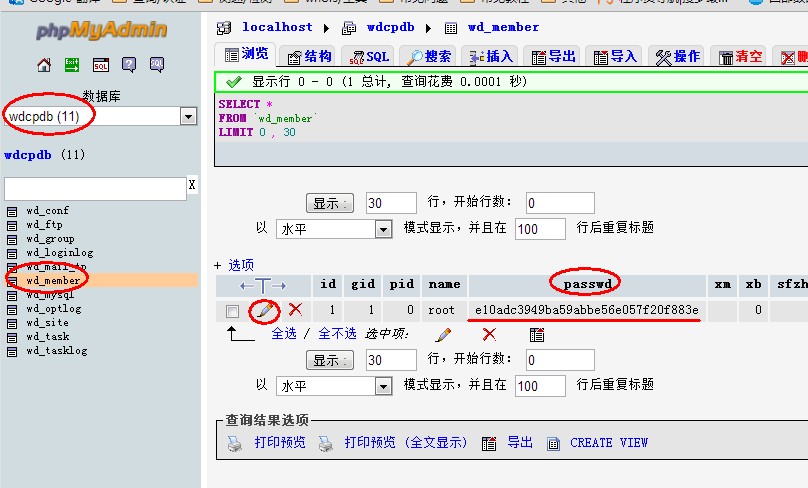Switch to the 搜索 (Search) tab

click(x=428, y=56)
